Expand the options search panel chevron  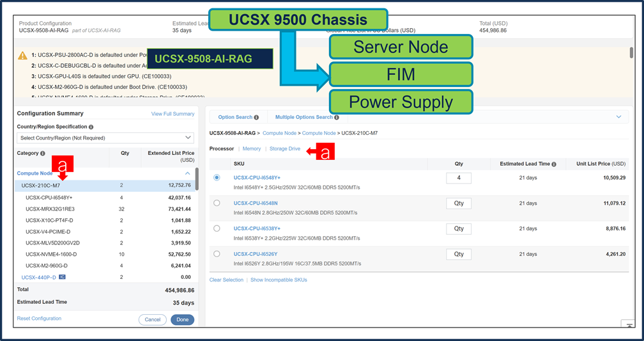[x=619, y=117]
